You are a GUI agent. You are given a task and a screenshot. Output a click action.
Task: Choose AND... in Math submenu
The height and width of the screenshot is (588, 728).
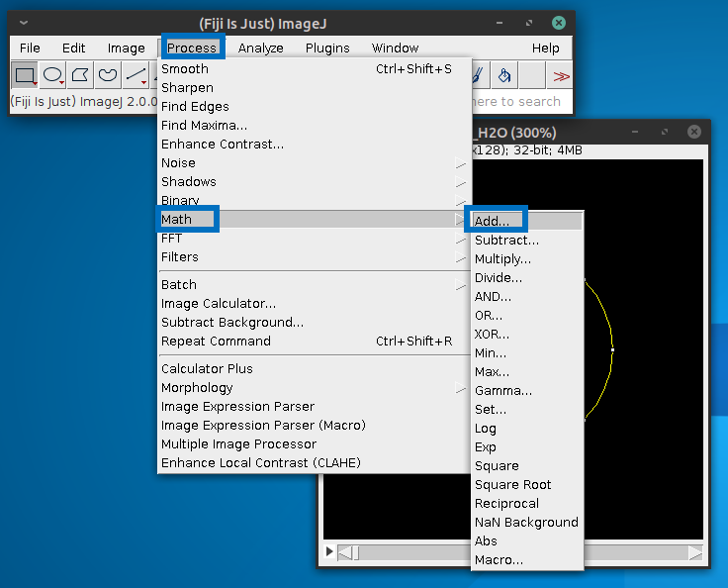coord(527,297)
